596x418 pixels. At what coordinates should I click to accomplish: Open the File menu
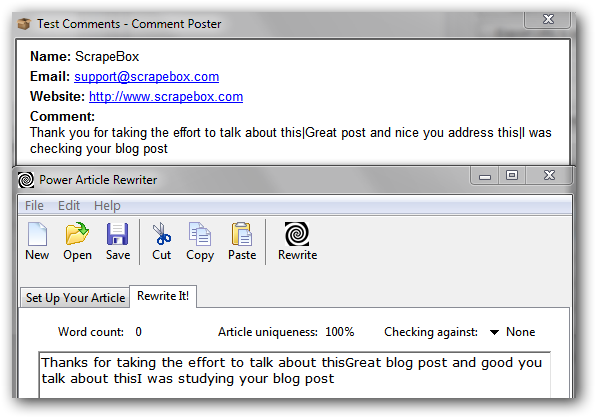pyautogui.click(x=34, y=206)
